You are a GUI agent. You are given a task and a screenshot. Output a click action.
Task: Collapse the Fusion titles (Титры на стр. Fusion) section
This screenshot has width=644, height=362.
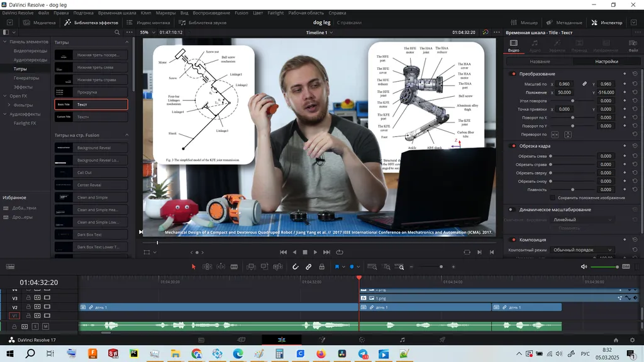pyautogui.click(x=126, y=135)
